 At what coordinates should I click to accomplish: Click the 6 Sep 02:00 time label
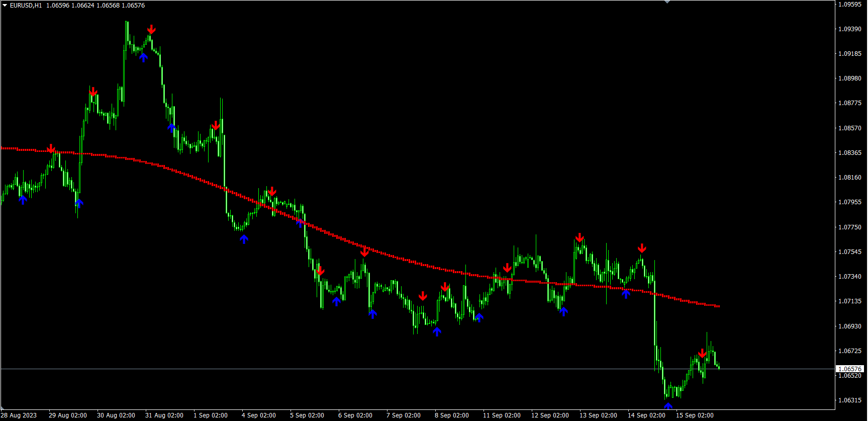pos(355,415)
